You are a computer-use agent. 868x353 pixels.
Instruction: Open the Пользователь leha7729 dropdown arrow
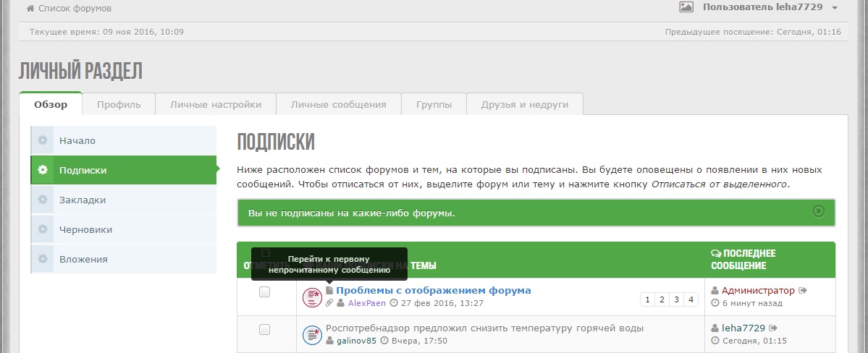click(x=835, y=8)
